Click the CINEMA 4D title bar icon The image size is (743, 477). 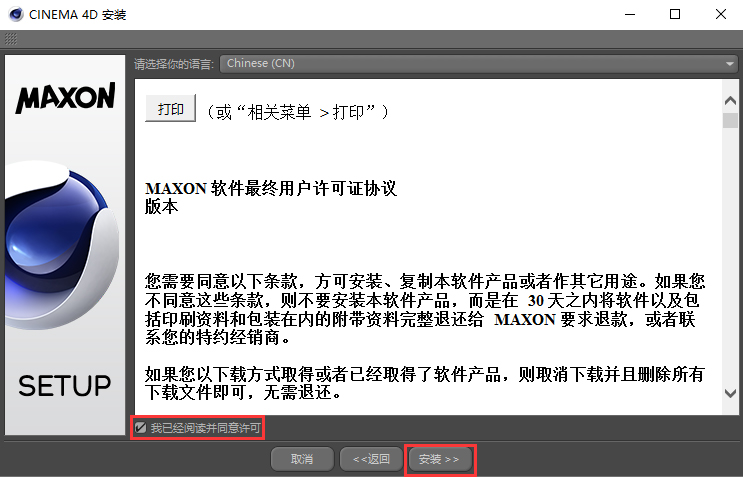16,15
